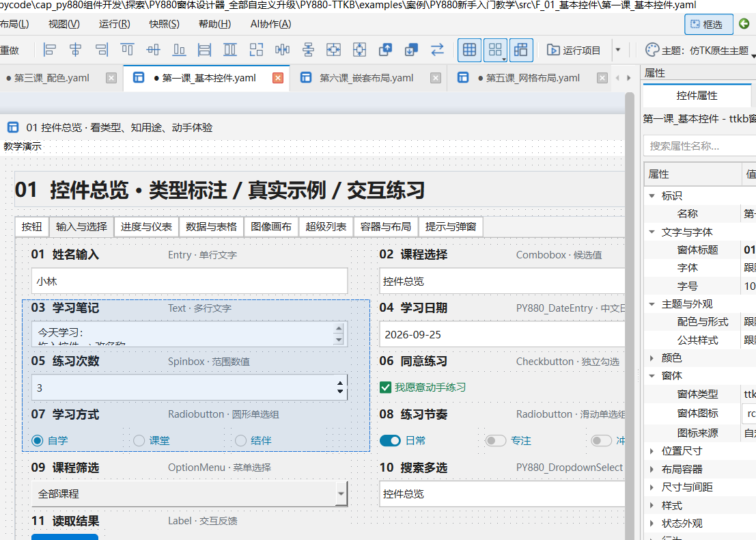This screenshot has height=540, width=756.
Task: Center widget vertically in parent
Action: 360,50
